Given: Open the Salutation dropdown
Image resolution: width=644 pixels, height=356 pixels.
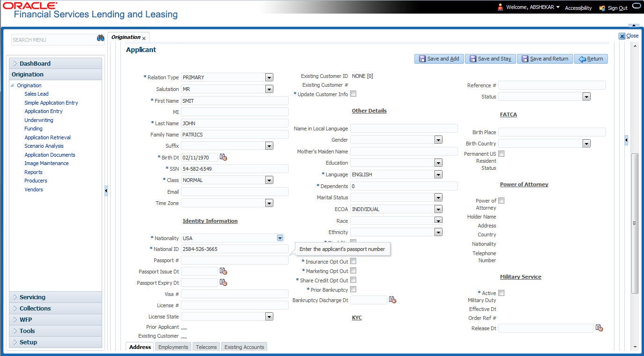Looking at the screenshot, I should tap(269, 89).
